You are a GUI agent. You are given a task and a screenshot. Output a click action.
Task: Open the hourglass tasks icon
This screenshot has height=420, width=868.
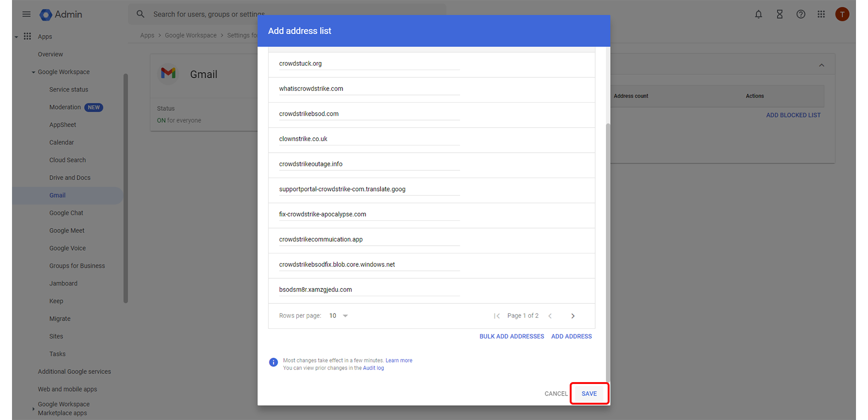(780, 14)
